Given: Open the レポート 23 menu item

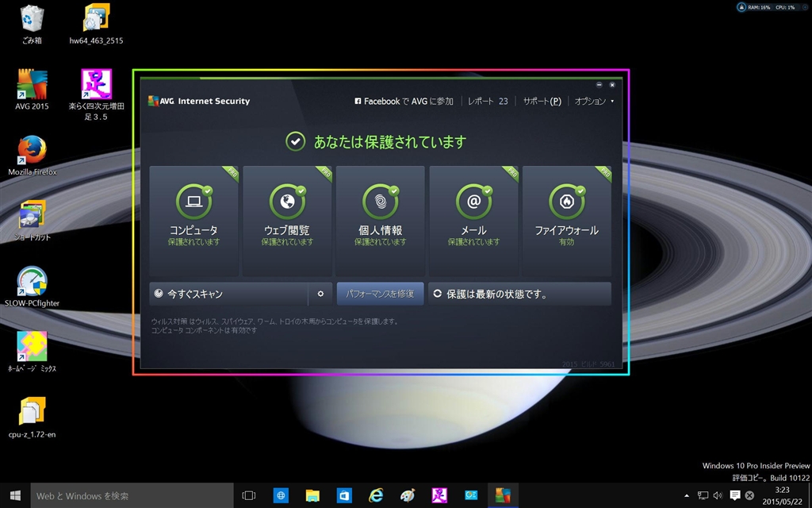Looking at the screenshot, I should 488,101.
